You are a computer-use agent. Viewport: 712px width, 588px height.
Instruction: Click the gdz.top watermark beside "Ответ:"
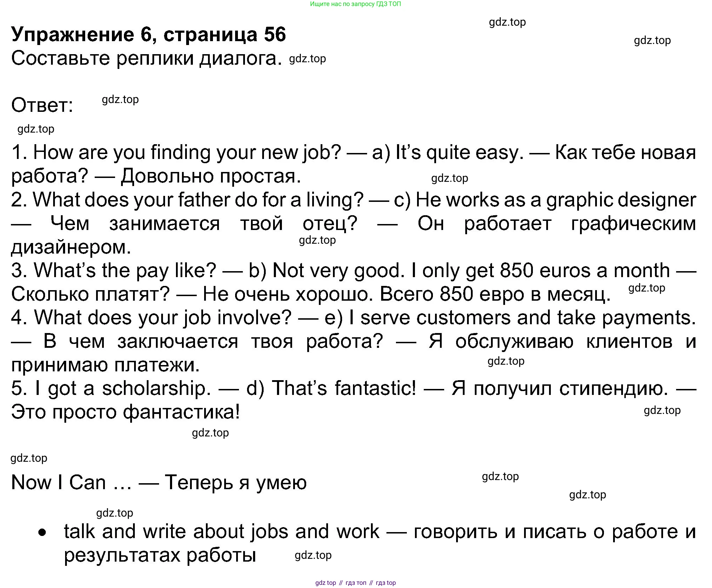click(x=120, y=100)
